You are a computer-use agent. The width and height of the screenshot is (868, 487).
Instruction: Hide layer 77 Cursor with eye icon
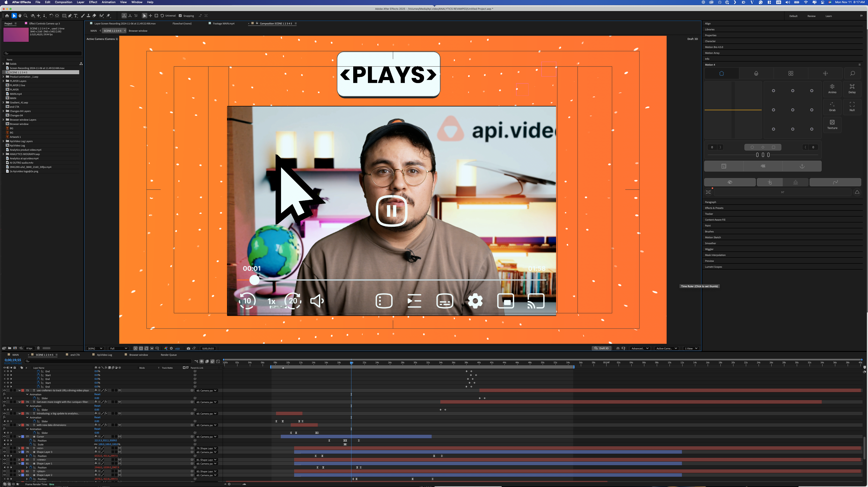click(x=4, y=437)
